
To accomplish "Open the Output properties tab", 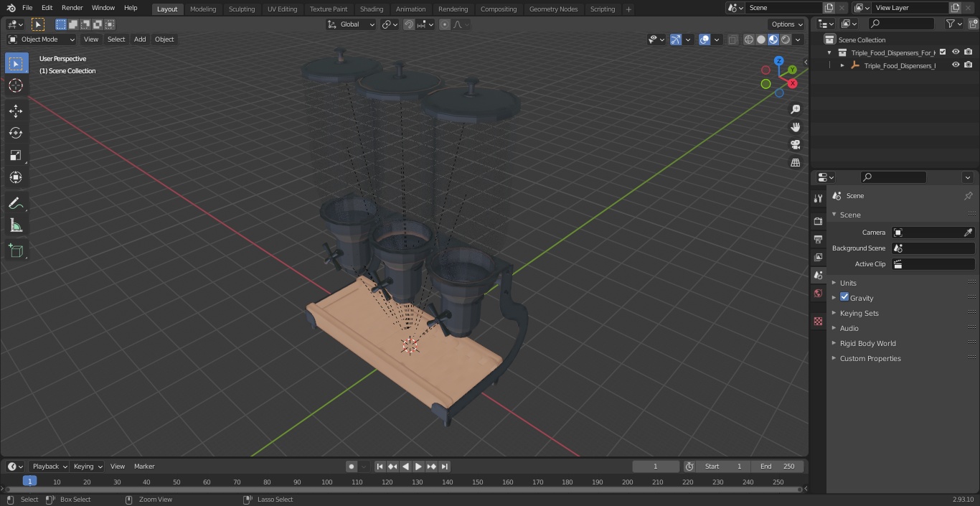I will coord(818,239).
